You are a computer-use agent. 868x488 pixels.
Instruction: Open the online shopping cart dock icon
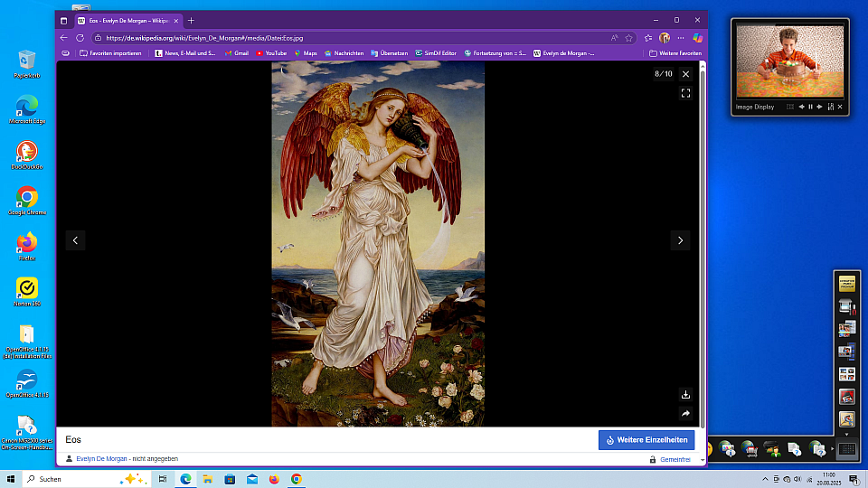pyautogui.click(x=749, y=449)
